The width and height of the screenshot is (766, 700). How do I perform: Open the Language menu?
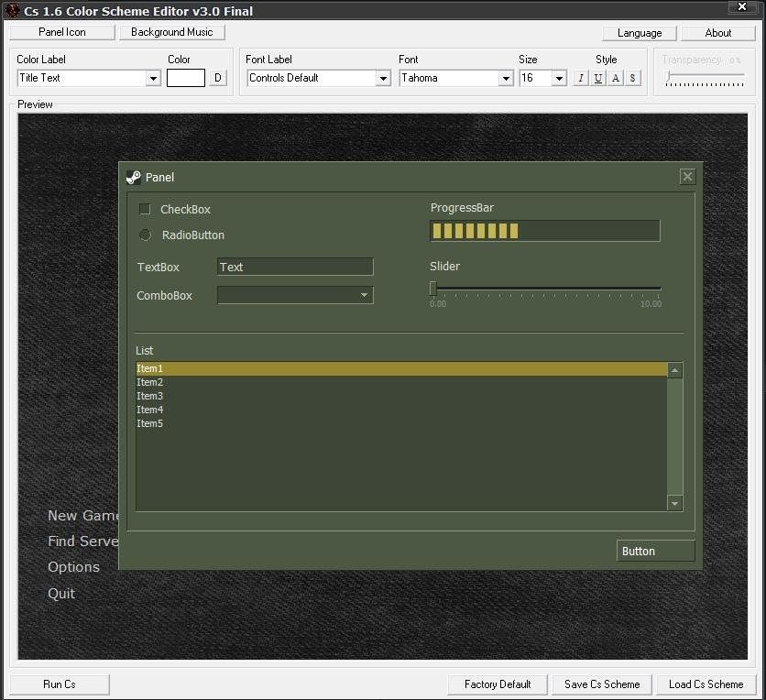(640, 33)
